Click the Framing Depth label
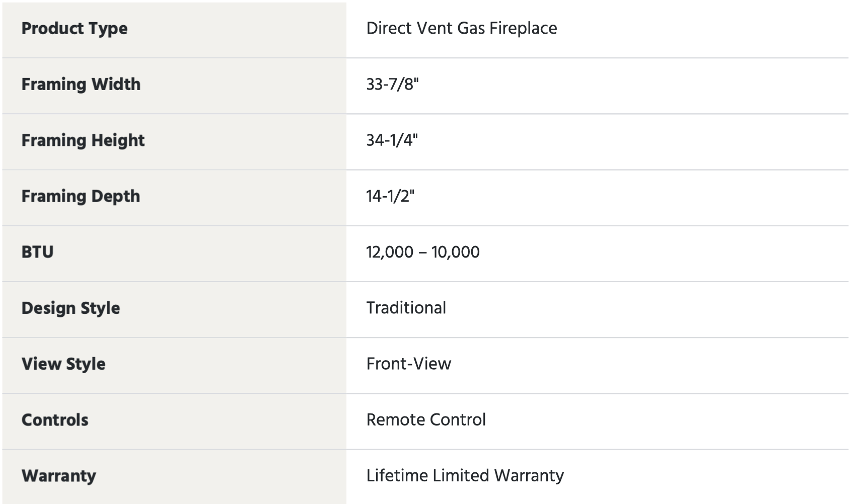The image size is (866, 504). tap(81, 196)
